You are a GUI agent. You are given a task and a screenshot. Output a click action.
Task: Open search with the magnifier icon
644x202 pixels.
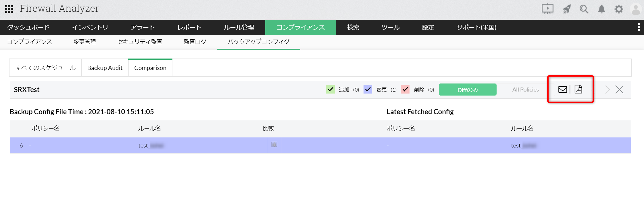point(584,9)
